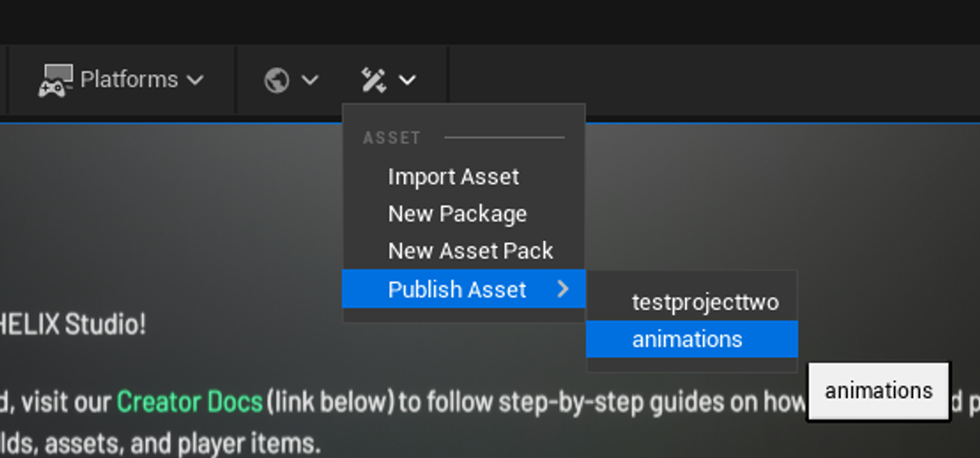Click the separator between Platforms and globe
980x458 pixels.
point(236,80)
